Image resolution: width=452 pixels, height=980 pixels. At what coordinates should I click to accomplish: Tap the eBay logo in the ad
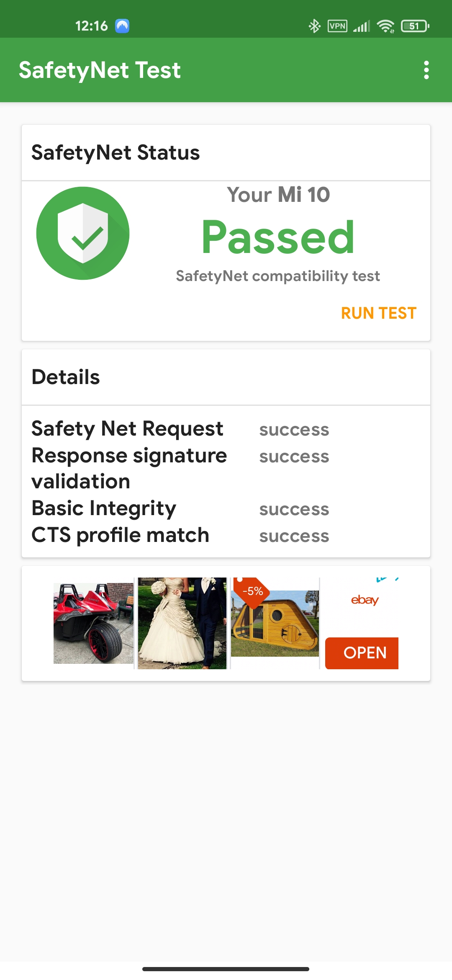point(365,600)
